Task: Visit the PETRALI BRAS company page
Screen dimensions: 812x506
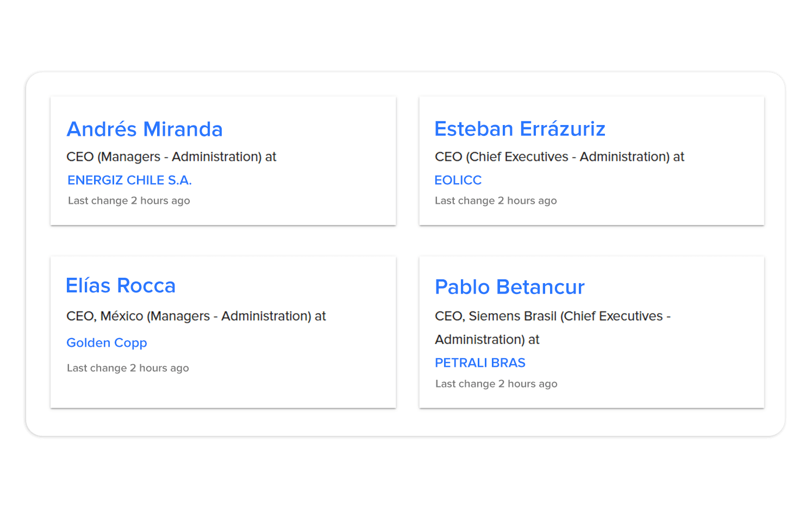Action: pos(480,363)
